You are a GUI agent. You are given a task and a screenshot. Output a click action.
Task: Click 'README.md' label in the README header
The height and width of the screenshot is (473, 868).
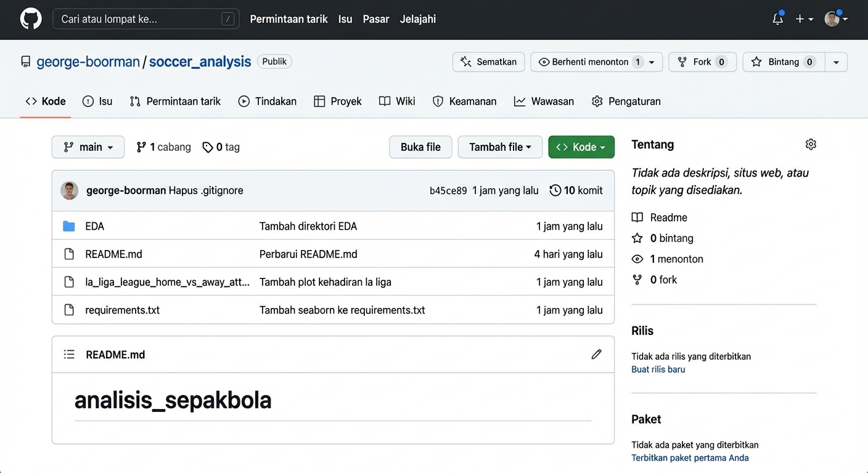point(115,355)
